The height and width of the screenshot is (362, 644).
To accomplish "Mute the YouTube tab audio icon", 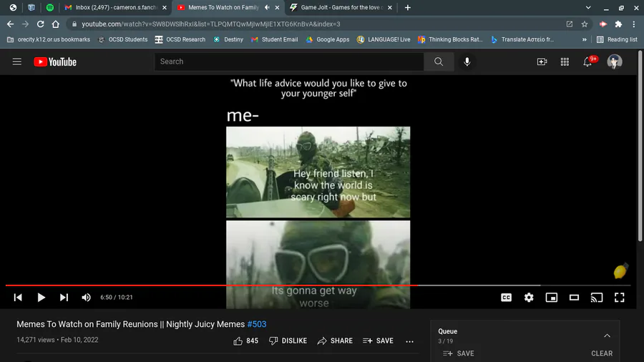I will (x=267, y=7).
